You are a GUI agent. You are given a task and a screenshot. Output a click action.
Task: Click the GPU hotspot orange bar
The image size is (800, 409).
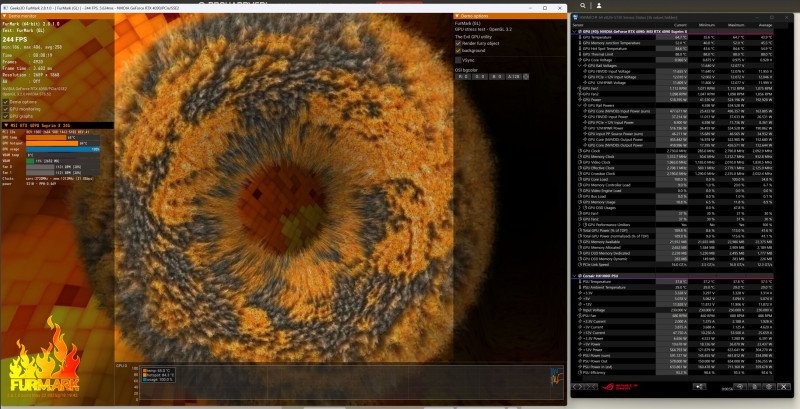coord(52,143)
